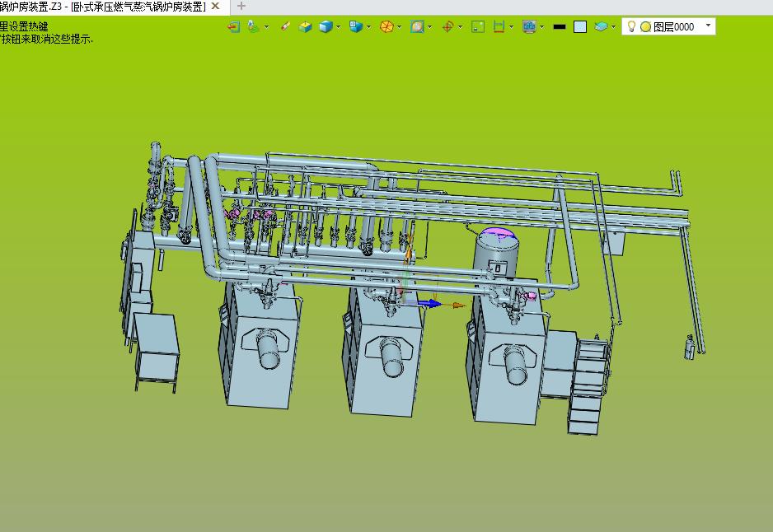Click the monitor display icon
773x532 pixels.
(x=529, y=26)
